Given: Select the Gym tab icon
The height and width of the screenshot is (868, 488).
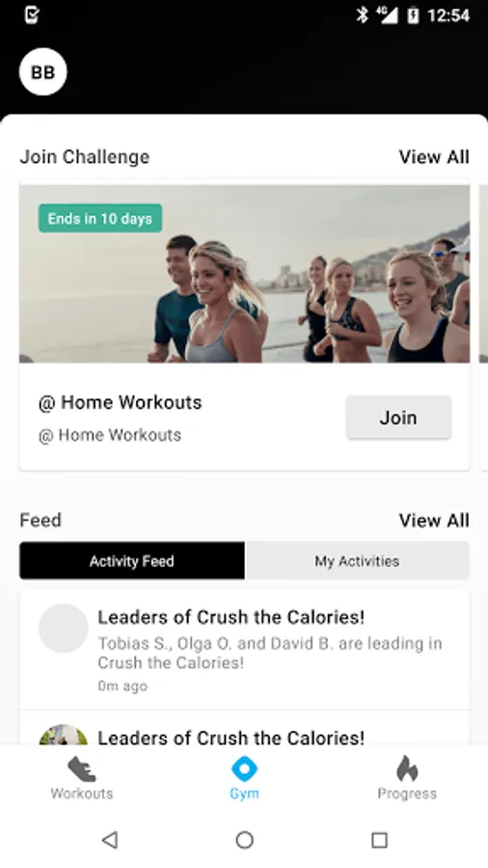Looking at the screenshot, I should pos(244,769).
